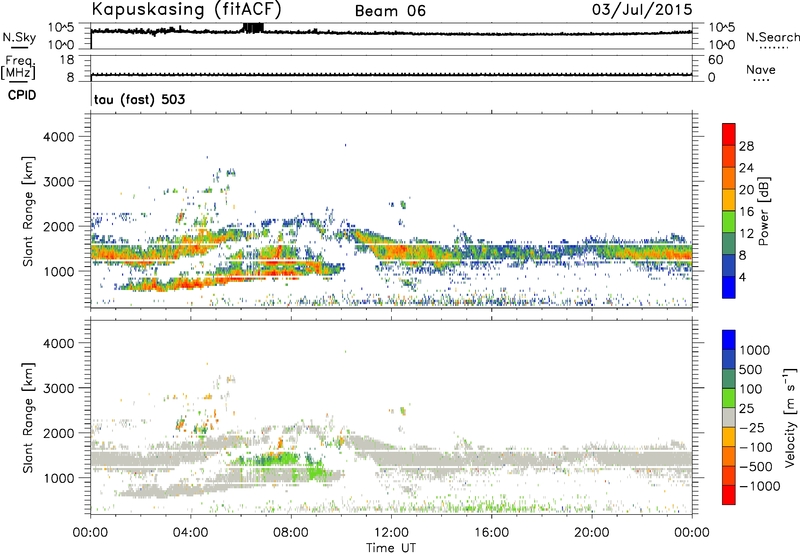Click the date '03/Jul/2015'
Viewport: 800px width, 554px height.
[642, 9]
